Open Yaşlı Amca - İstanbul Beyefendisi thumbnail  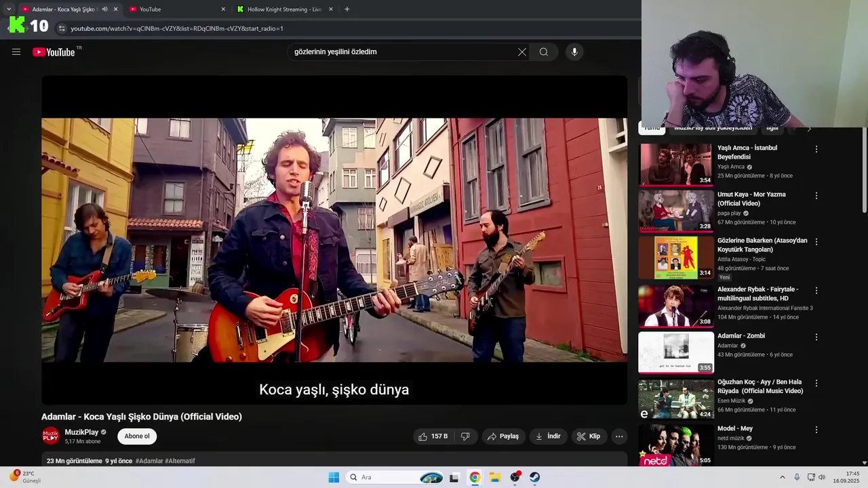coord(676,165)
